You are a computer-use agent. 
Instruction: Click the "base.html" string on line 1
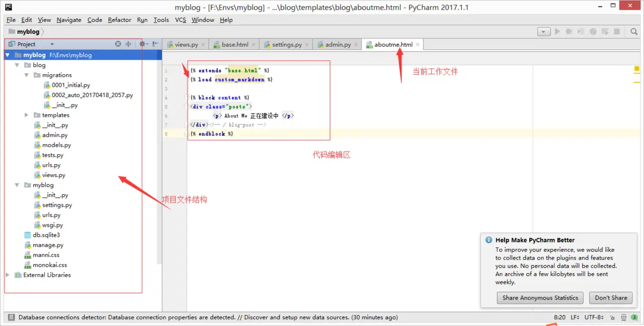(243, 71)
